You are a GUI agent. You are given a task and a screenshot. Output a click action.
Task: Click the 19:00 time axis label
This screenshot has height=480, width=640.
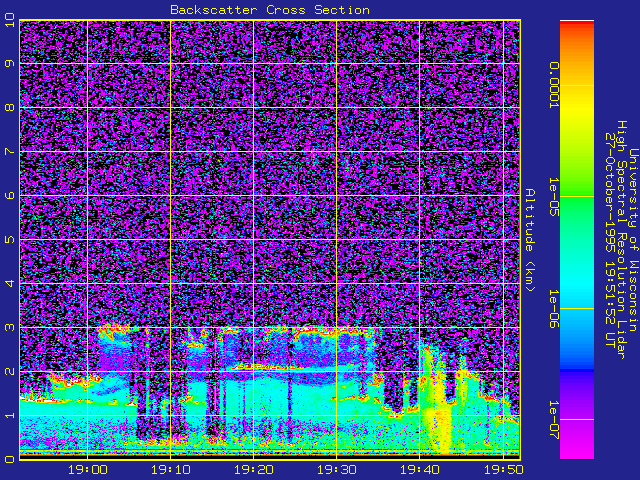click(x=88, y=470)
